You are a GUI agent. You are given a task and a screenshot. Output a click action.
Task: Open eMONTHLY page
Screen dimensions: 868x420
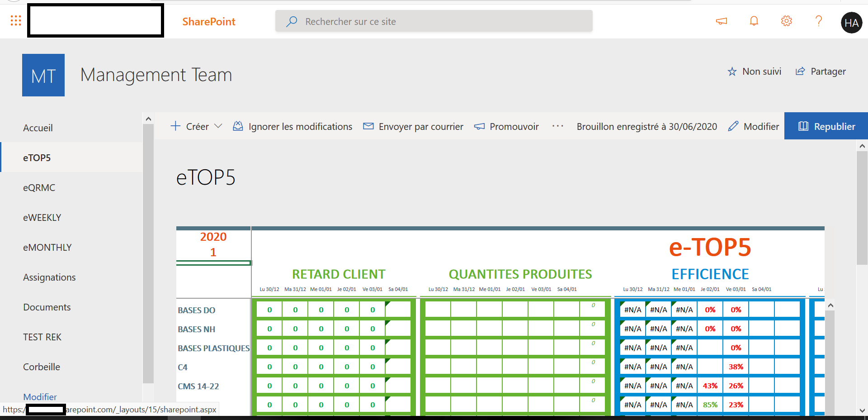(x=47, y=248)
